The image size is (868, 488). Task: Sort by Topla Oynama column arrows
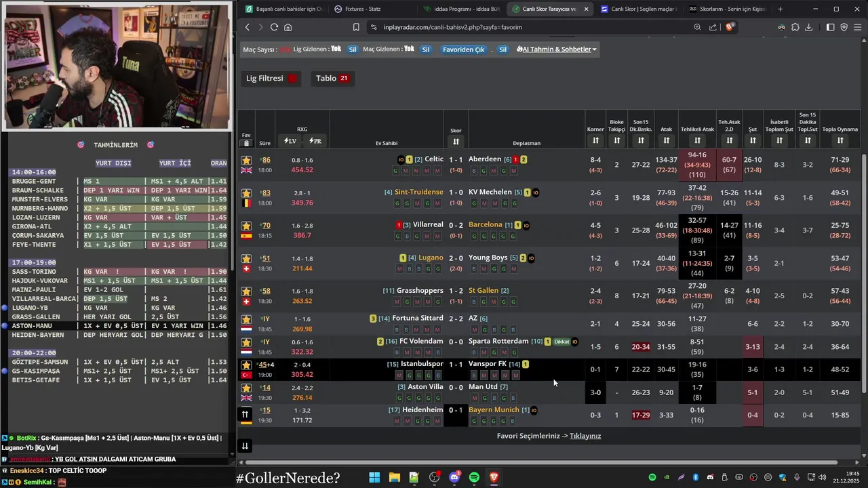click(840, 140)
